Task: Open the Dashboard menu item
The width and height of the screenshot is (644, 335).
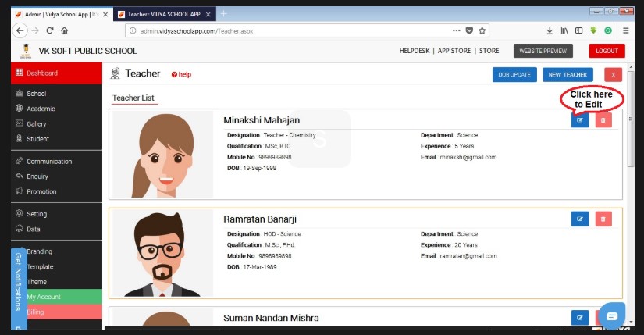Action: 56,73
